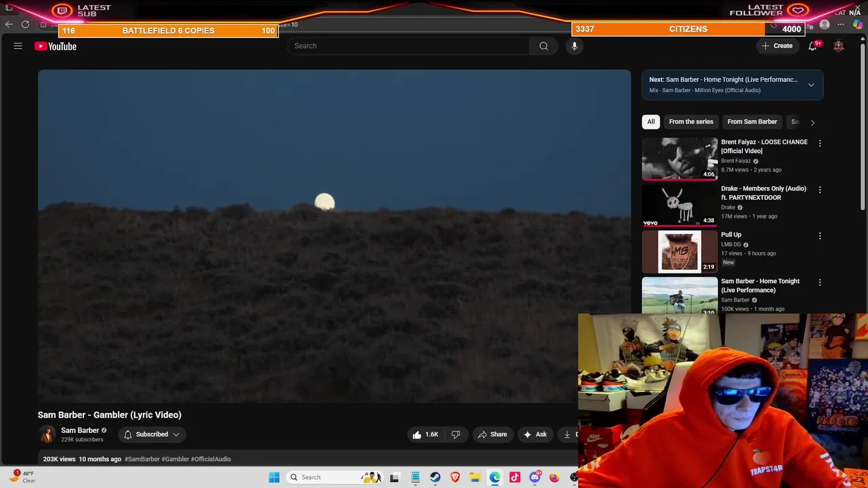Click the Drake Members Only thumbnail
Image resolution: width=868 pixels, height=488 pixels.
pos(679,205)
